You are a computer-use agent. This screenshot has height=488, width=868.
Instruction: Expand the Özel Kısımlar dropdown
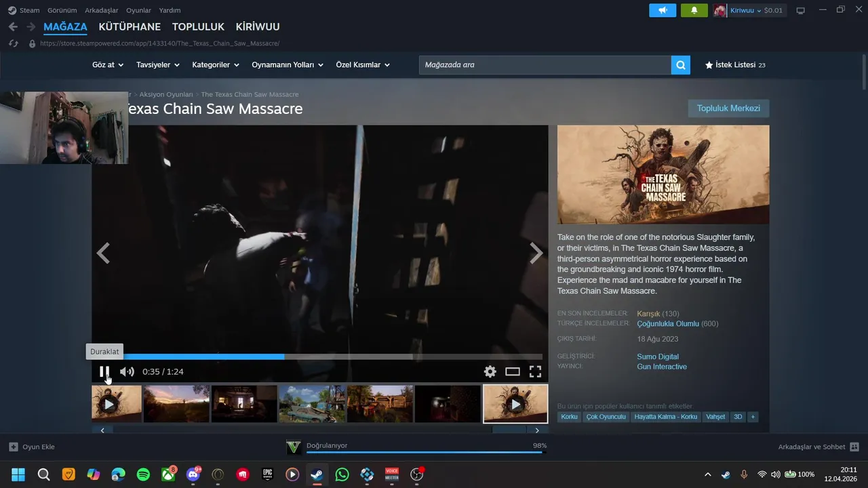click(x=363, y=65)
